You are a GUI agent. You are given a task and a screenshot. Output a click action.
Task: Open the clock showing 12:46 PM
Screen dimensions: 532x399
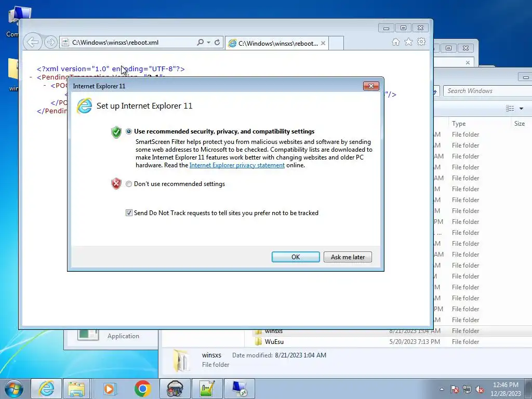[506, 389]
